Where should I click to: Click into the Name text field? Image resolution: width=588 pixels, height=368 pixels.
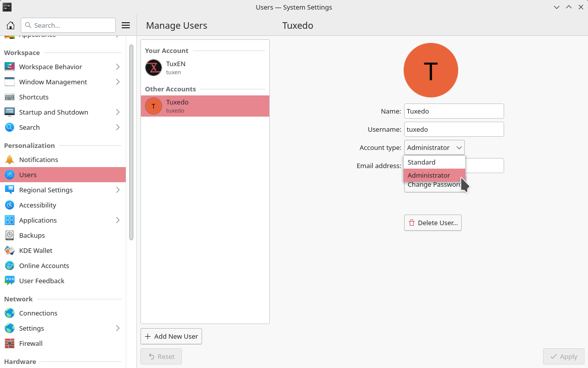454,111
